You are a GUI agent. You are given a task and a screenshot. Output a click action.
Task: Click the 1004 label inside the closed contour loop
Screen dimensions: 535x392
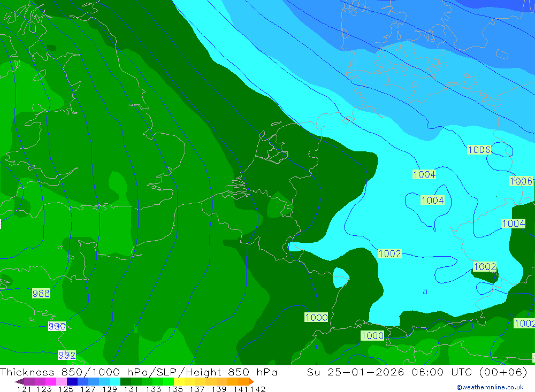click(432, 200)
